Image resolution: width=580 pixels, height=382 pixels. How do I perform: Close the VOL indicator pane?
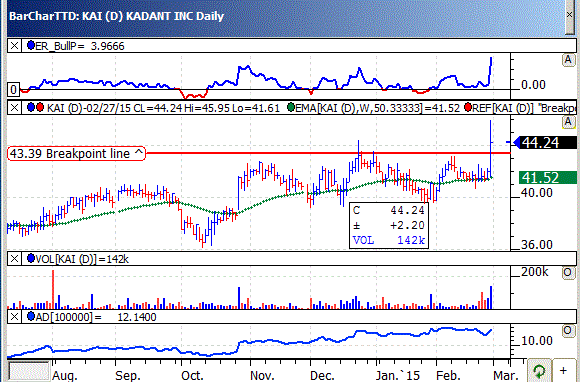(14, 258)
